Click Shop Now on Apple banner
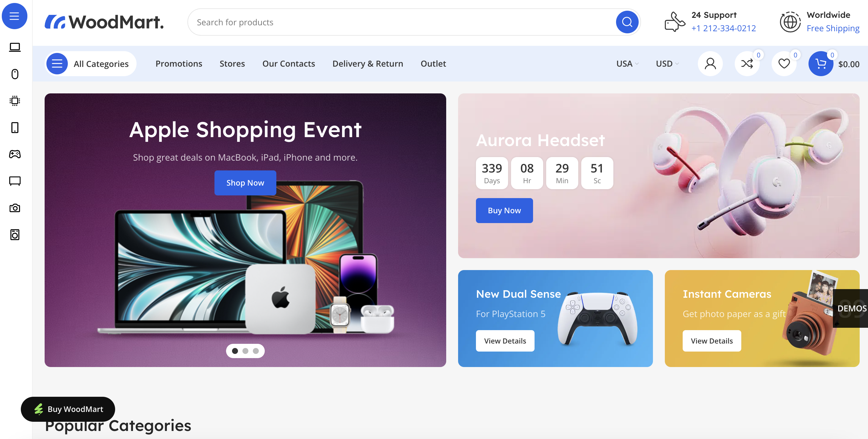The height and width of the screenshot is (439, 868). [x=245, y=183]
